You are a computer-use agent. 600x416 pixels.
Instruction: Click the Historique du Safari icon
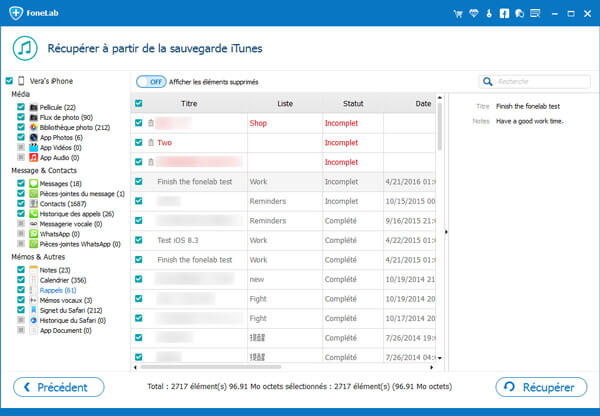point(34,320)
